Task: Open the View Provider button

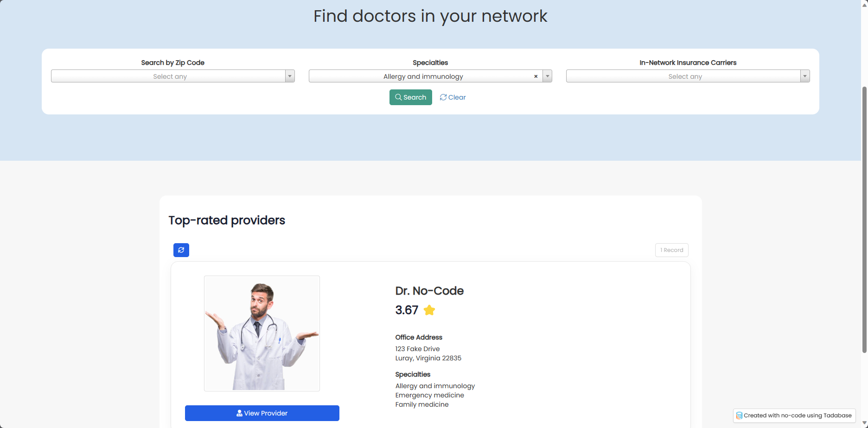Action: (262, 413)
